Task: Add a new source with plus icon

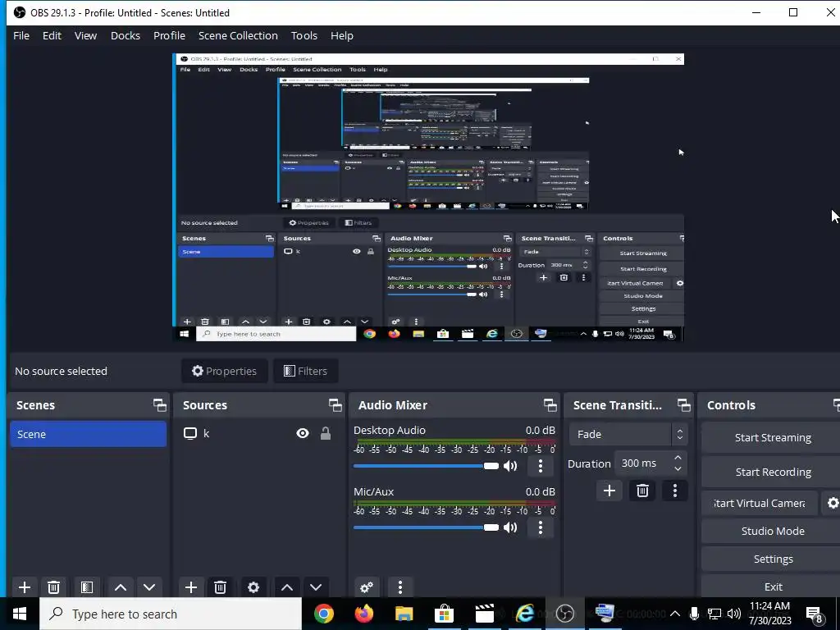Action: click(190, 587)
